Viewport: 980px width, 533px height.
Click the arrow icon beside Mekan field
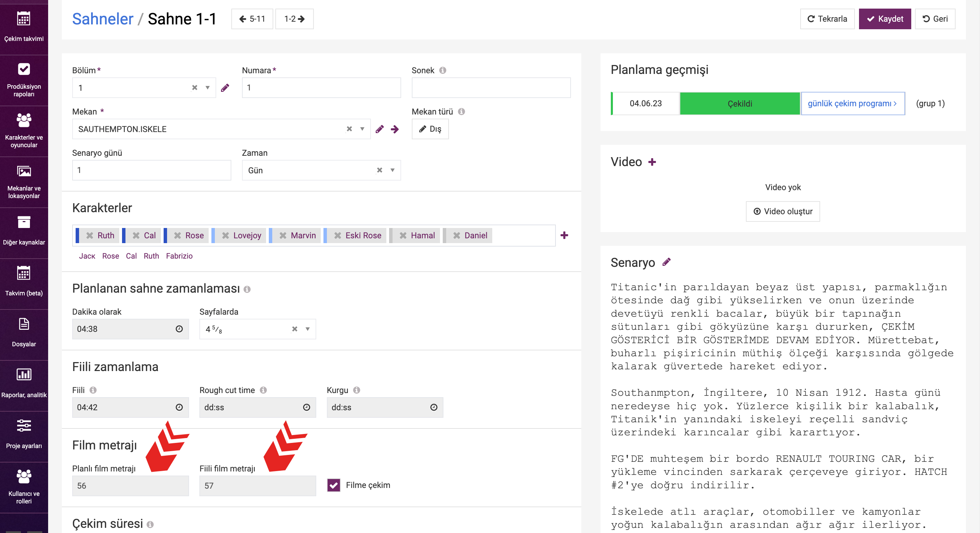tap(395, 129)
